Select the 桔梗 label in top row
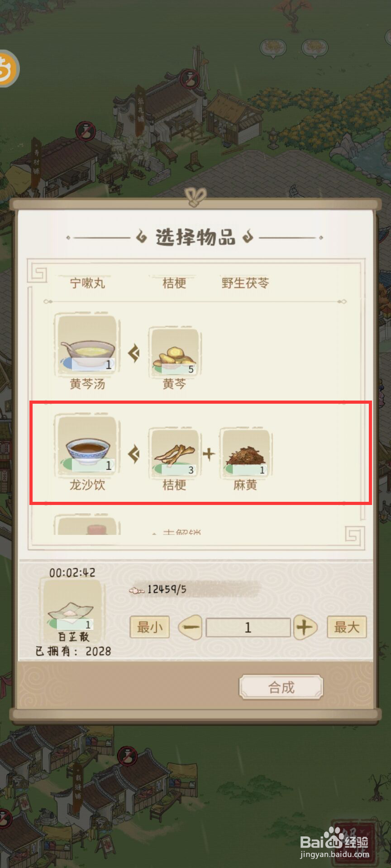This screenshot has height=868, width=391. (175, 283)
